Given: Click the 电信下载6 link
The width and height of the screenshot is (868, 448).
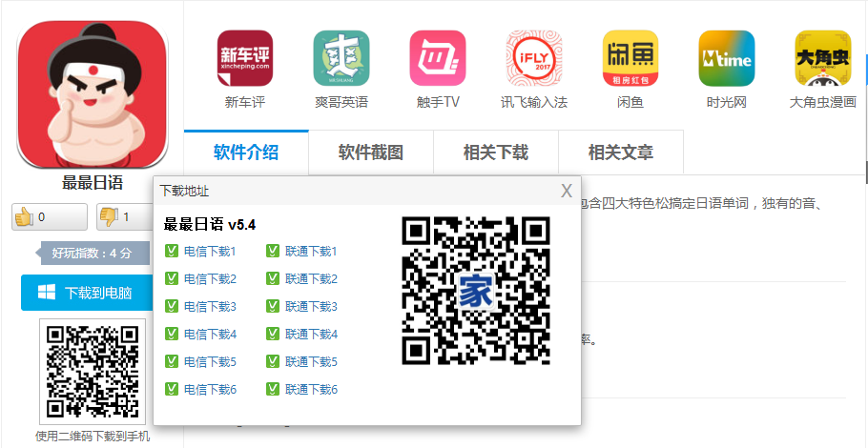Looking at the screenshot, I should (x=211, y=390).
